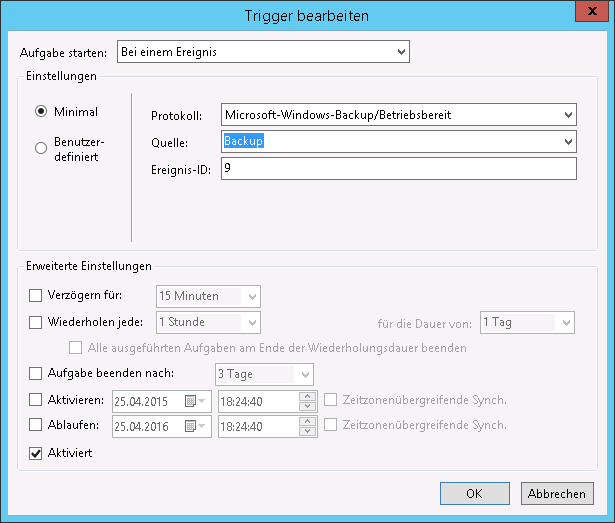Confirm with the OK button
Screen dimensions: 615x523
pos(474,494)
